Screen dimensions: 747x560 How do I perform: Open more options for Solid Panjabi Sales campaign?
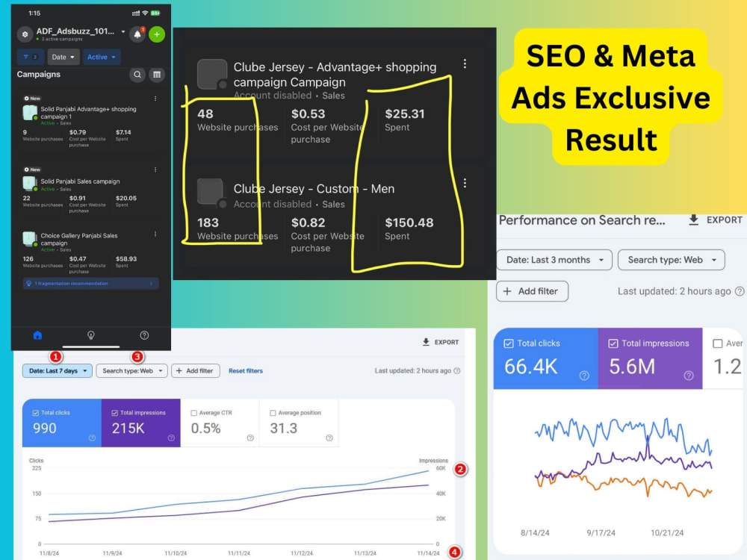click(x=155, y=169)
